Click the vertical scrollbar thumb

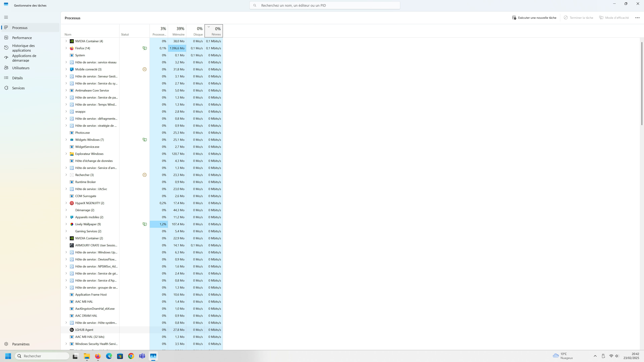641,84
